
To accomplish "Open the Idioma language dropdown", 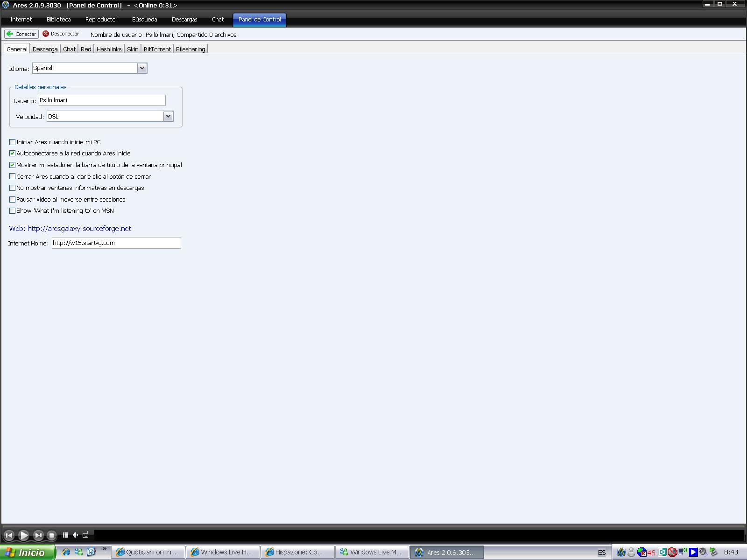I will point(142,68).
